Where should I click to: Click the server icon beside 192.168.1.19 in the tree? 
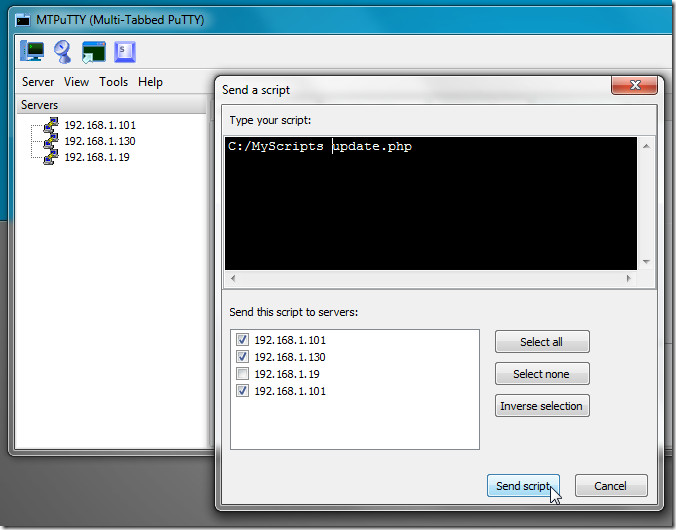coord(51,157)
